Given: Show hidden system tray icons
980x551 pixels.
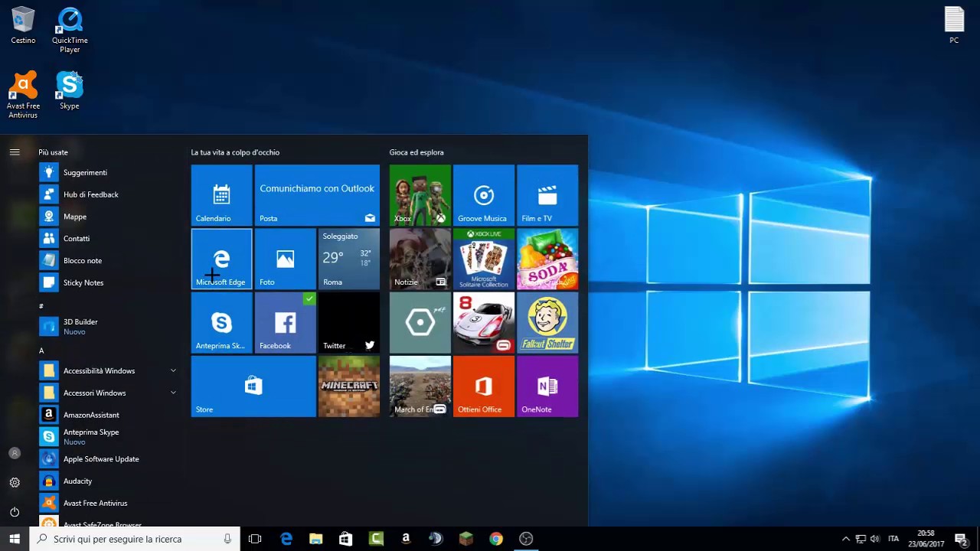Looking at the screenshot, I should point(845,539).
